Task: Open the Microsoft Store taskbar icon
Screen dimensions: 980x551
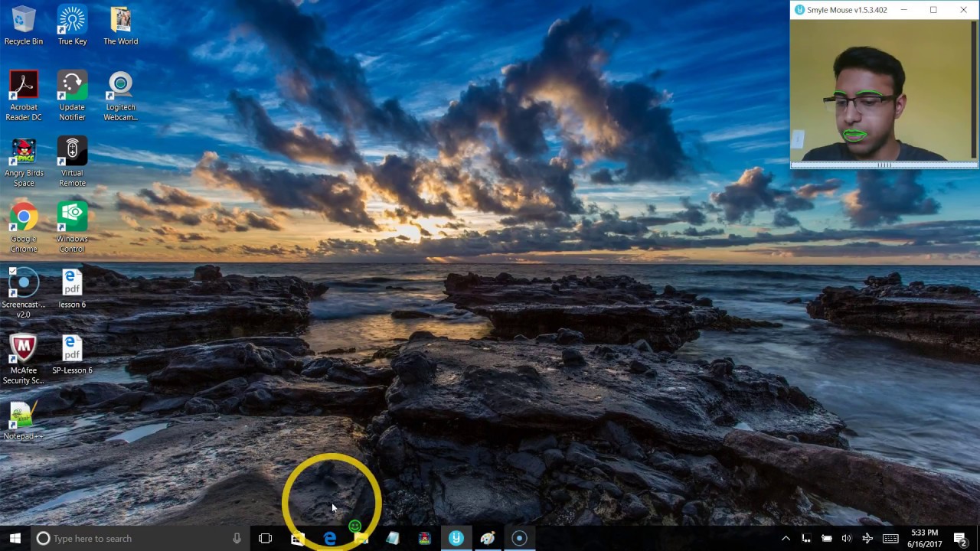Action: point(297,538)
